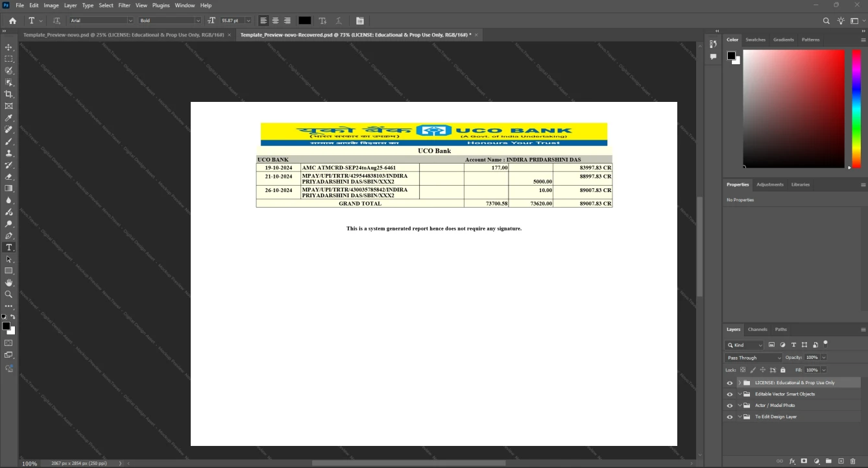Select the Crop tool

[x=8, y=94]
